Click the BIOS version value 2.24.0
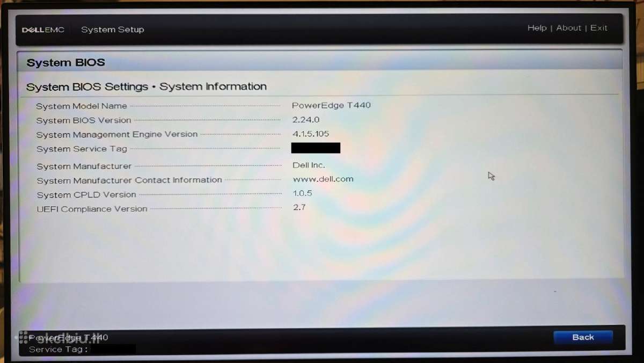This screenshot has width=644, height=363. tap(306, 120)
